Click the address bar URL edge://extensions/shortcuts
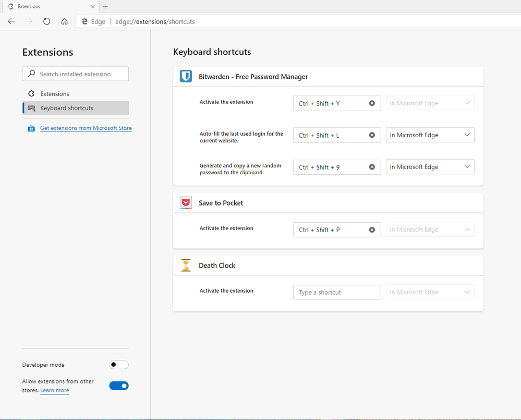The image size is (521, 420). (155, 21)
